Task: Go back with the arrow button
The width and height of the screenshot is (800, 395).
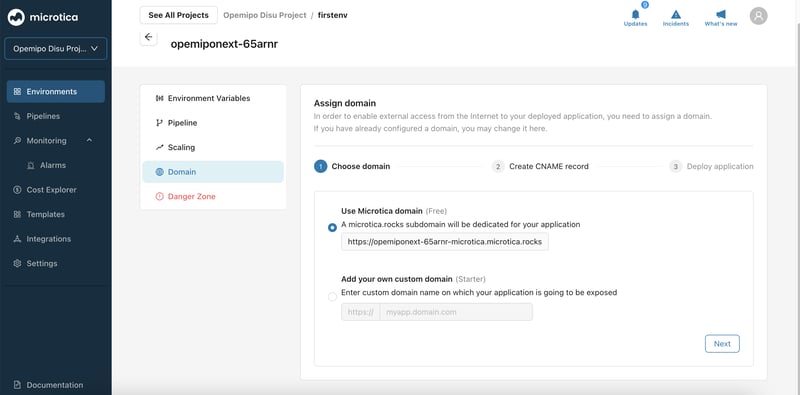Action: pos(148,37)
